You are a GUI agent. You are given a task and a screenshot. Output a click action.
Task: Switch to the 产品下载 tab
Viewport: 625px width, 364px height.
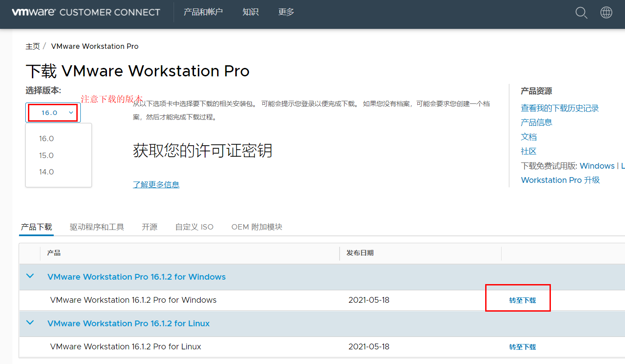[x=36, y=227]
